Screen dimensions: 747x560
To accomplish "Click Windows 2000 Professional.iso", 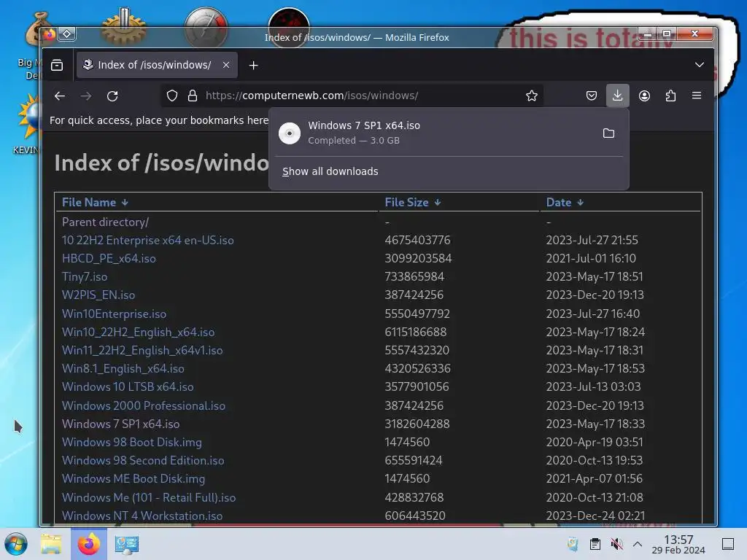I will pyautogui.click(x=144, y=405).
